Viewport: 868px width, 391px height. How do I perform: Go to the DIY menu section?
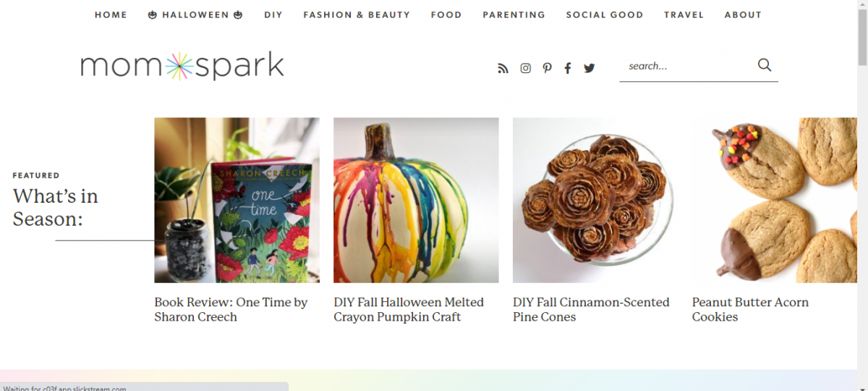coord(273,14)
